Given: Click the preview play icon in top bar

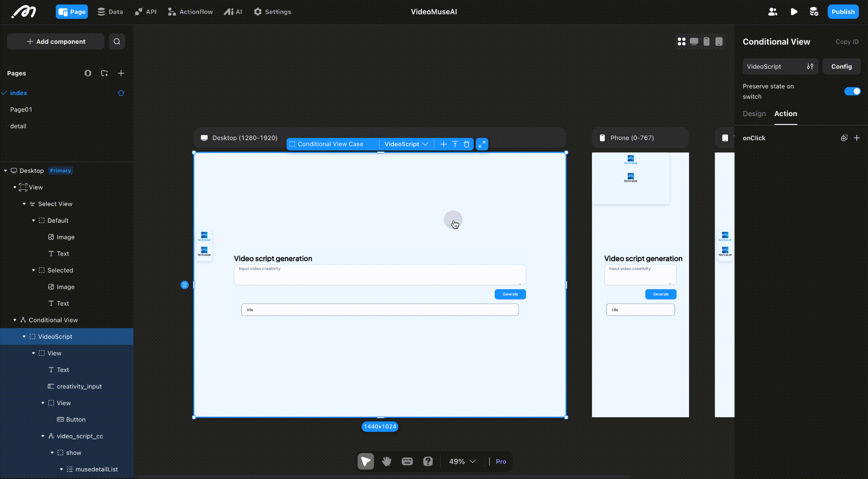Looking at the screenshot, I should 794,12.
